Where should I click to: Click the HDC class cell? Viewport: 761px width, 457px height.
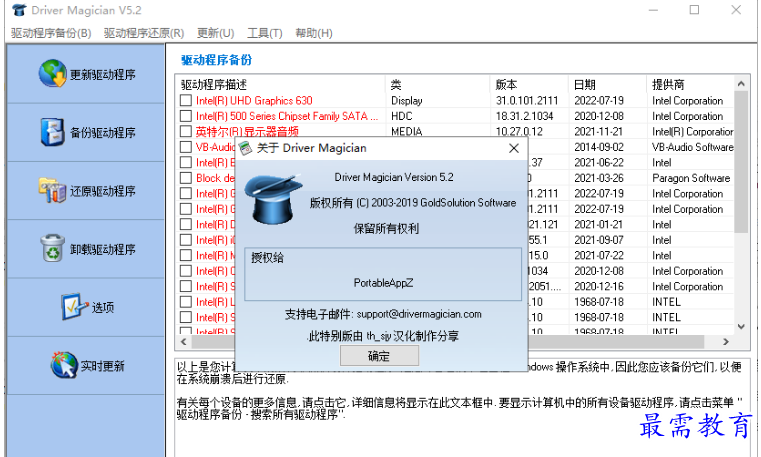pyautogui.click(x=402, y=116)
